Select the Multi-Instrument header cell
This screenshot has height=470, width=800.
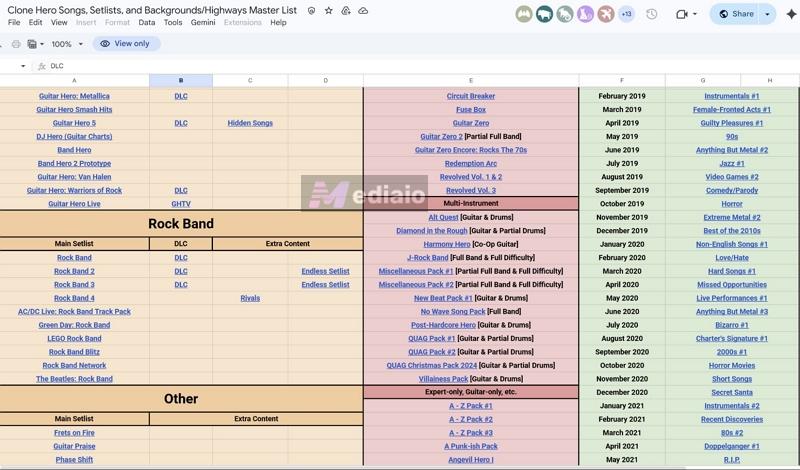point(471,203)
